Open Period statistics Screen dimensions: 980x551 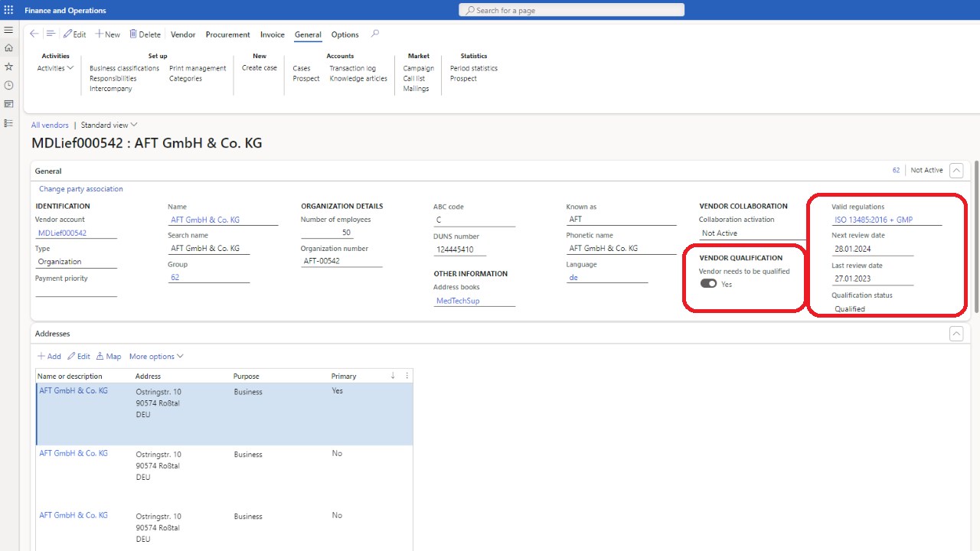click(474, 68)
